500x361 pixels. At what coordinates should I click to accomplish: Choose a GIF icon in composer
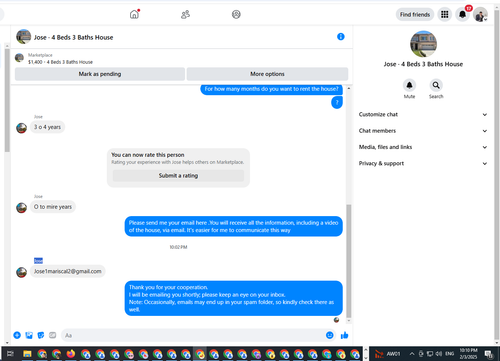pos(53,335)
